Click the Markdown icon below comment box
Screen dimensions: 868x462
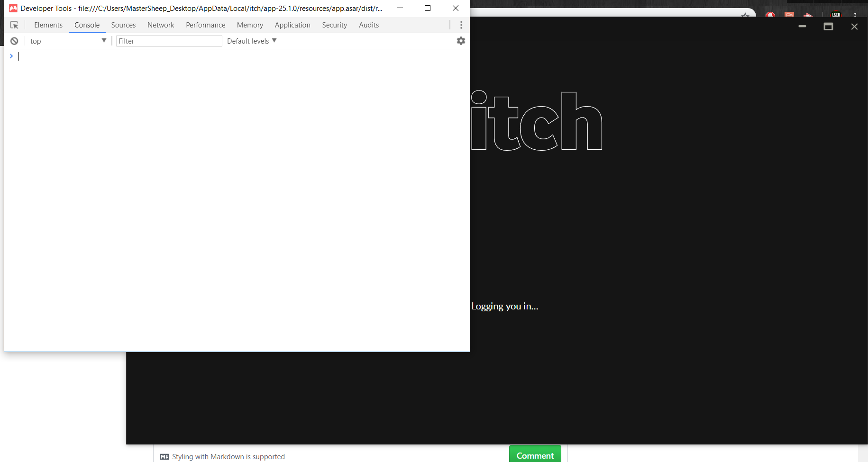coord(164,457)
